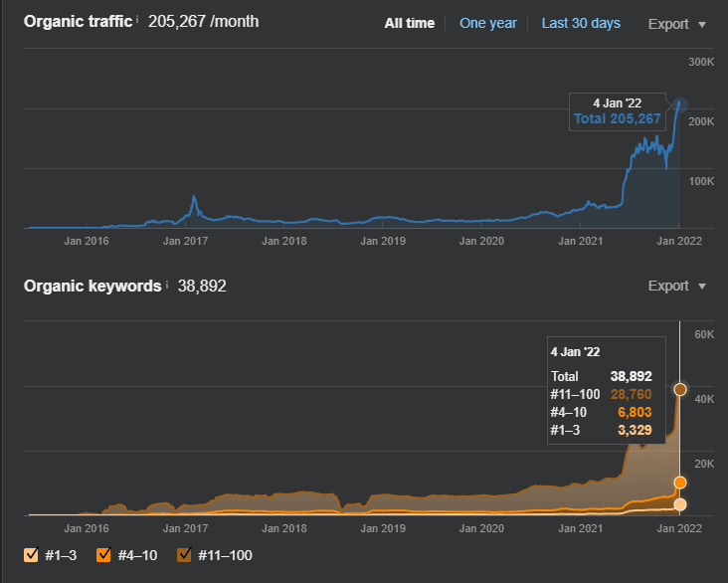Click the blue data point on the traffic chart
Image resolution: width=728 pixels, height=583 pixels.
pos(679,104)
